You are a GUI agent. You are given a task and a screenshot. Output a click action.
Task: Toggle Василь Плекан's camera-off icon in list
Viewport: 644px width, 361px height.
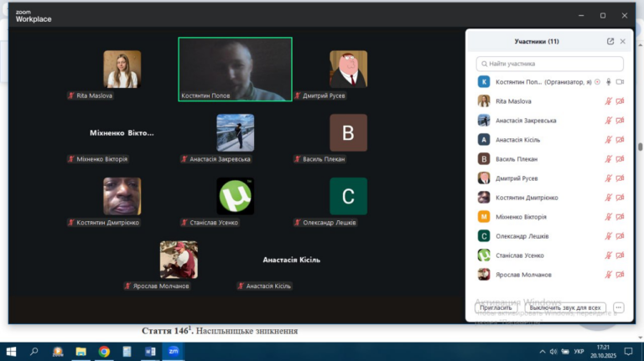621,159
